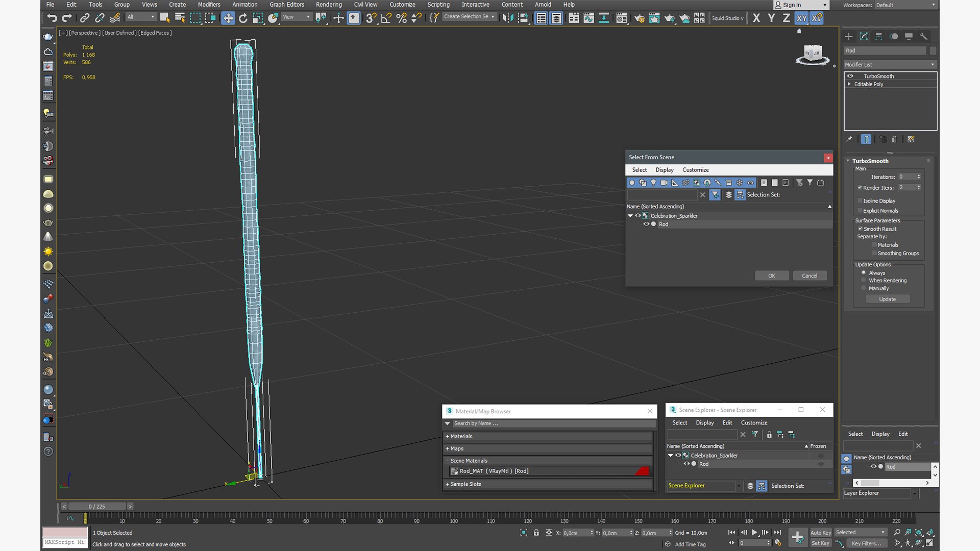Click the Undo arrow in main toolbar

click(x=52, y=18)
